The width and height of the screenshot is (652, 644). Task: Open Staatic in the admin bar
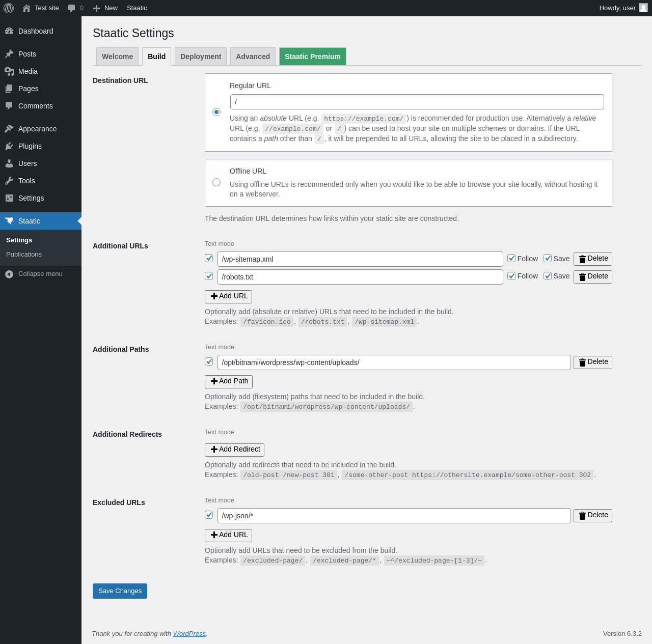(x=137, y=8)
